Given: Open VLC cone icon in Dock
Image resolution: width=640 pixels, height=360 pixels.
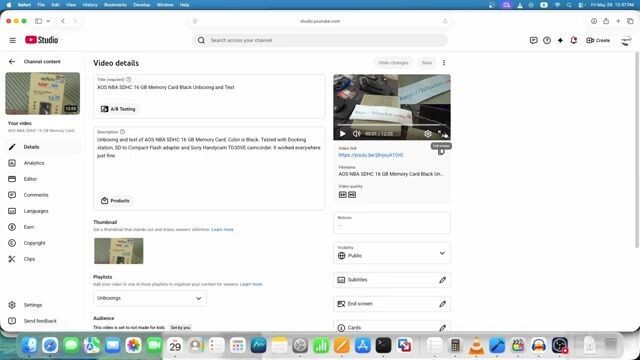Looking at the screenshot, I should click(476, 345).
